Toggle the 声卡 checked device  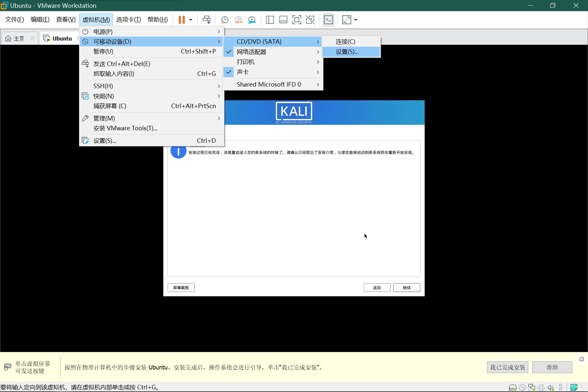click(x=273, y=72)
